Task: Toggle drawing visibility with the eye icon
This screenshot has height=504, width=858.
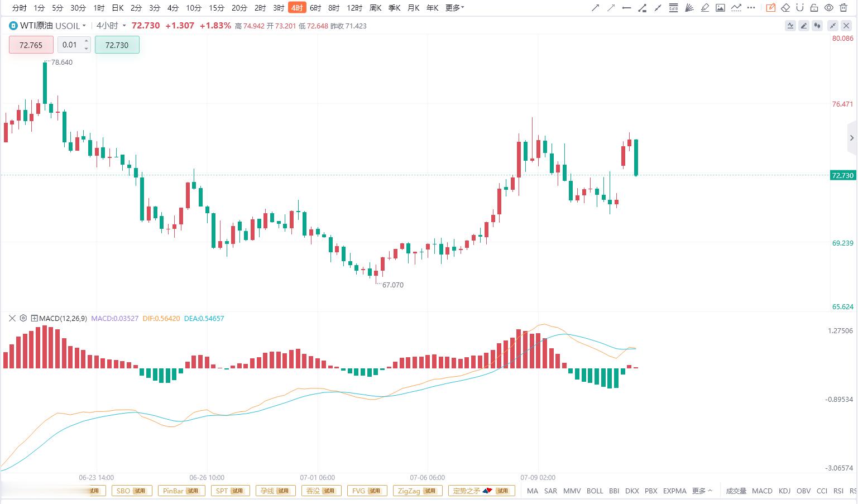Action: [829, 8]
